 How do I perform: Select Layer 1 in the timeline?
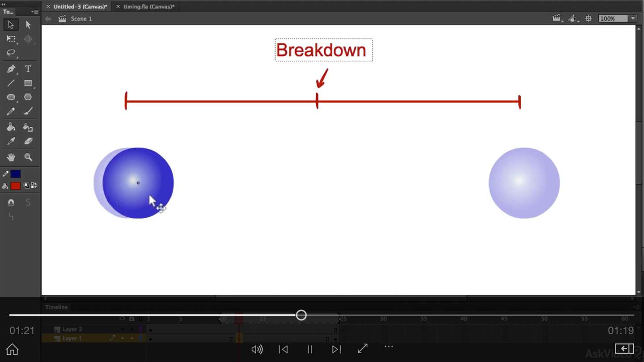(72, 338)
